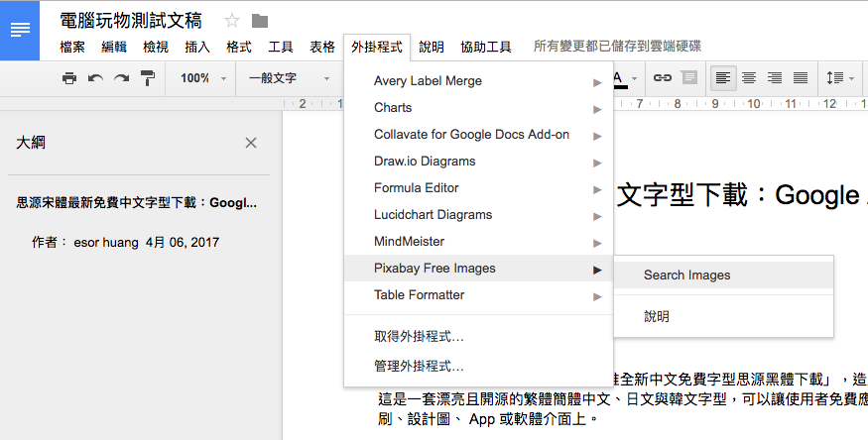Screen dimensions: 868x440
Task: Open the move-to-folder icon
Action: point(260,21)
